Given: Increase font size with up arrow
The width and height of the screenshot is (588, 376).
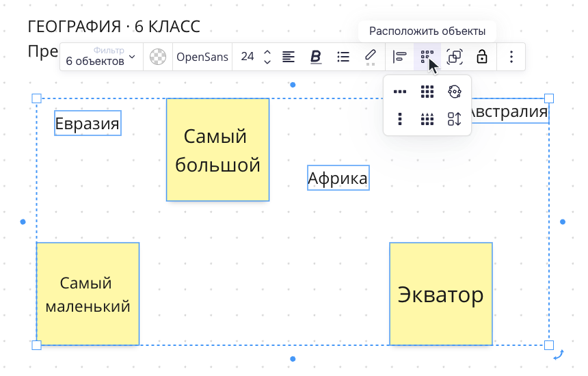Looking at the screenshot, I should (267, 53).
